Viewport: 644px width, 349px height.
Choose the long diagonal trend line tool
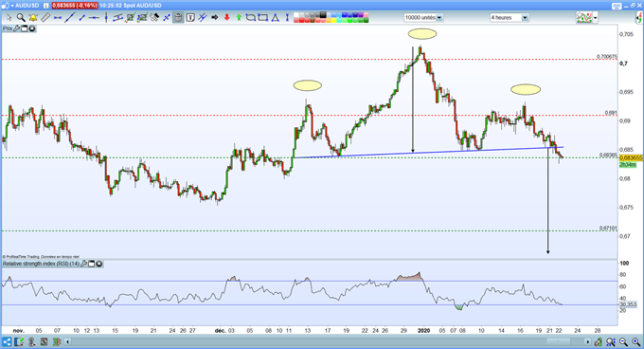tap(70, 18)
